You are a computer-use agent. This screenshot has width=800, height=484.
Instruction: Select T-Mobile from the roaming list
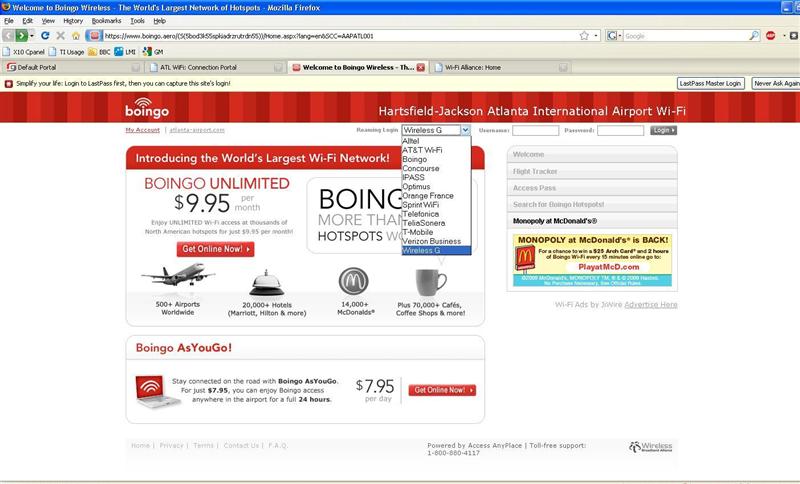[x=417, y=232]
